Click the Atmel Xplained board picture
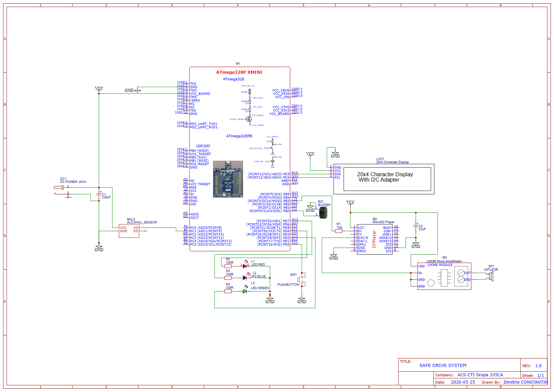Image resolution: width=554 pixels, height=392 pixels. click(228, 179)
